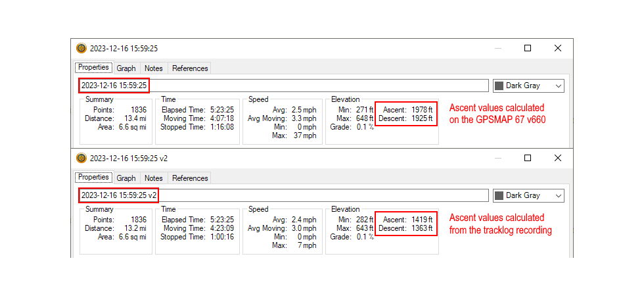Image resolution: width=644 pixels, height=296 pixels.
Task: Click the dark gray color swatch in upper window
Action: pyautogui.click(x=499, y=86)
